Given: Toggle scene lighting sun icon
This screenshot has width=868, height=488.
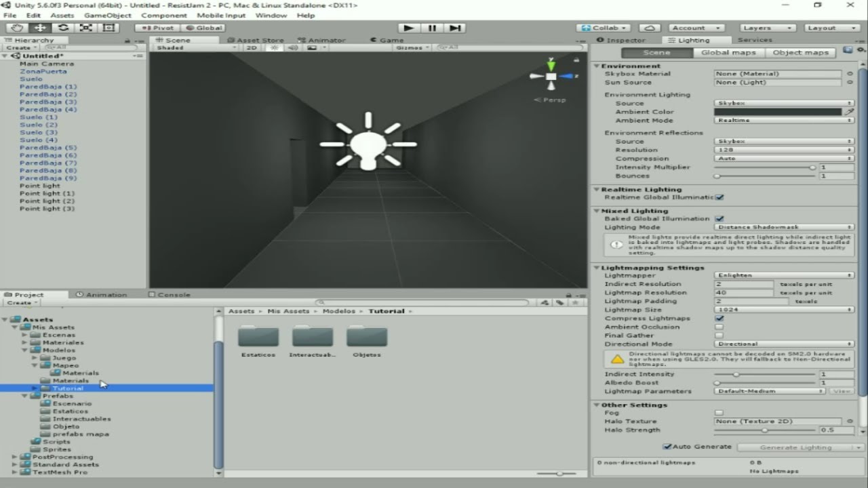Looking at the screenshot, I should pos(275,48).
